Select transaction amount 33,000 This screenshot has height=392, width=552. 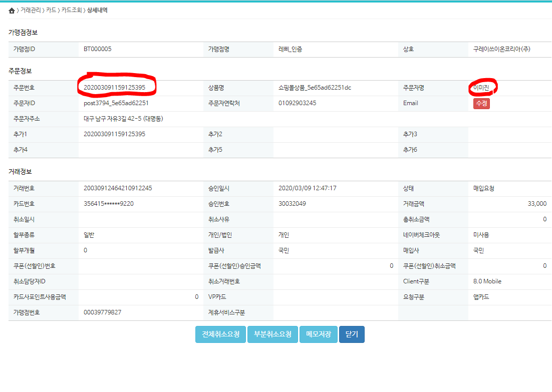[537, 204]
